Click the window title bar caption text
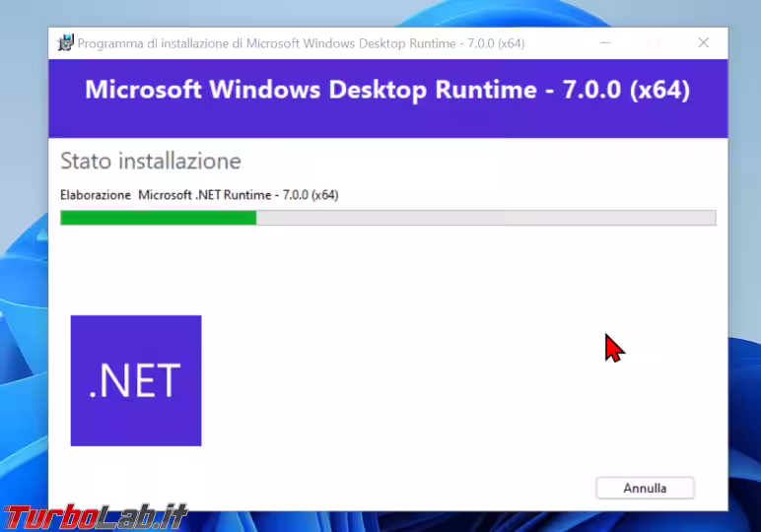This screenshot has height=532, width=761. [301, 43]
